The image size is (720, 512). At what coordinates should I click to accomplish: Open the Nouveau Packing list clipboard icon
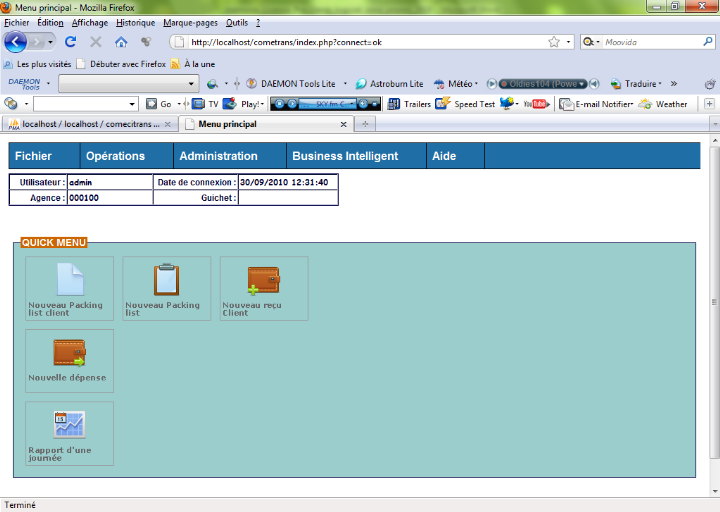click(166, 279)
